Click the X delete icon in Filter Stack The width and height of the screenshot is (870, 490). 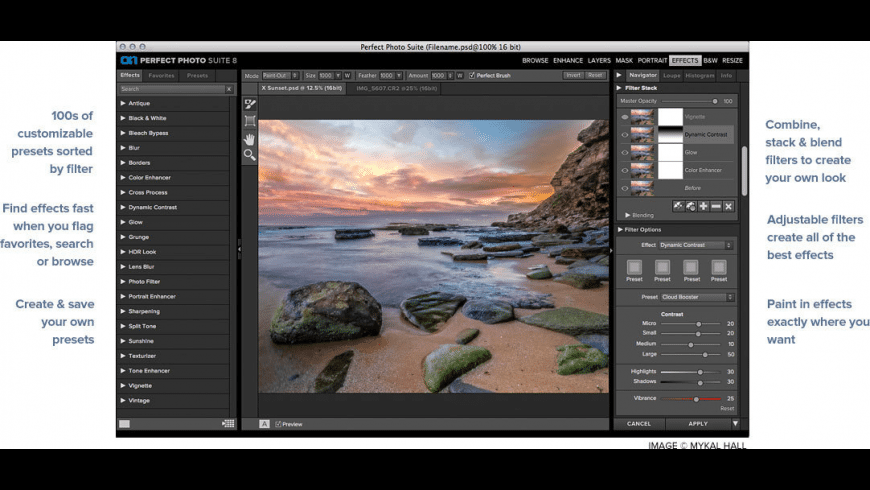click(x=729, y=206)
